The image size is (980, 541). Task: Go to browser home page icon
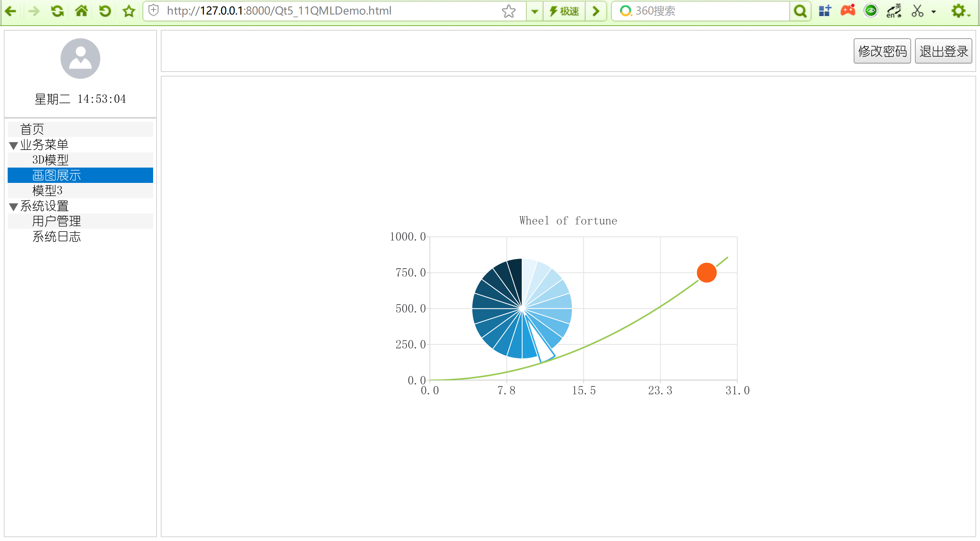click(x=82, y=11)
